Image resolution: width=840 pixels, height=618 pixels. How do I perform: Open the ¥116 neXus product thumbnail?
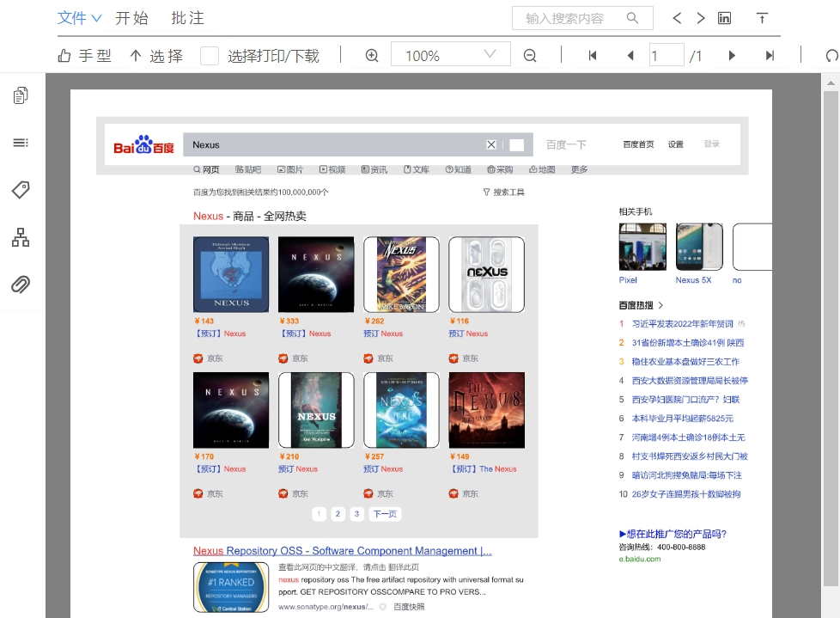pyautogui.click(x=486, y=274)
